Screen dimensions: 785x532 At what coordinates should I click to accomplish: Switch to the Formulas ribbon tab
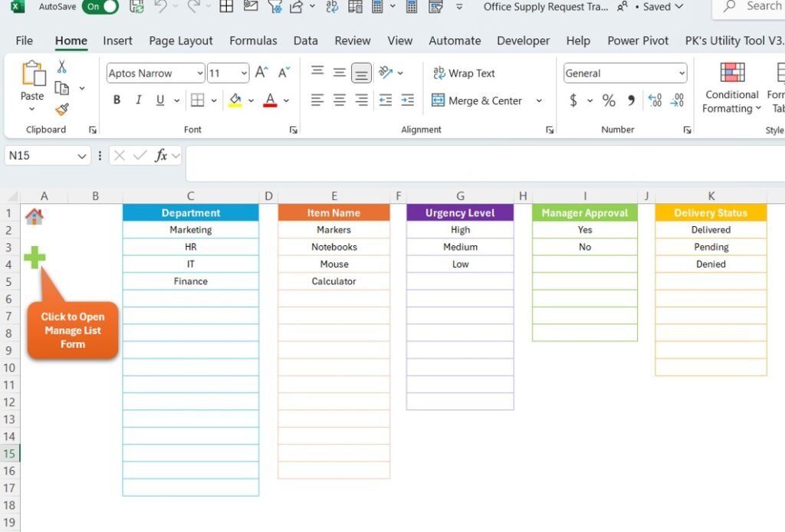tap(253, 41)
